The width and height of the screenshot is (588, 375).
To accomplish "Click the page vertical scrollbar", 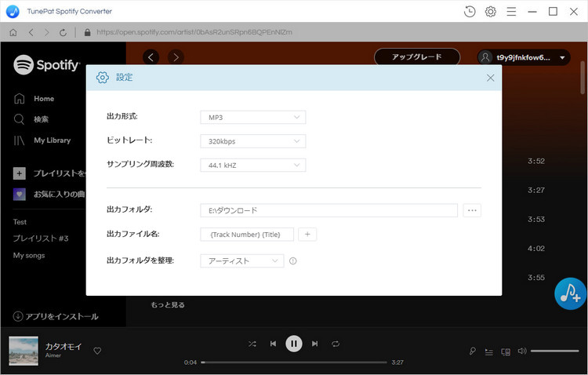I will click(583, 78).
